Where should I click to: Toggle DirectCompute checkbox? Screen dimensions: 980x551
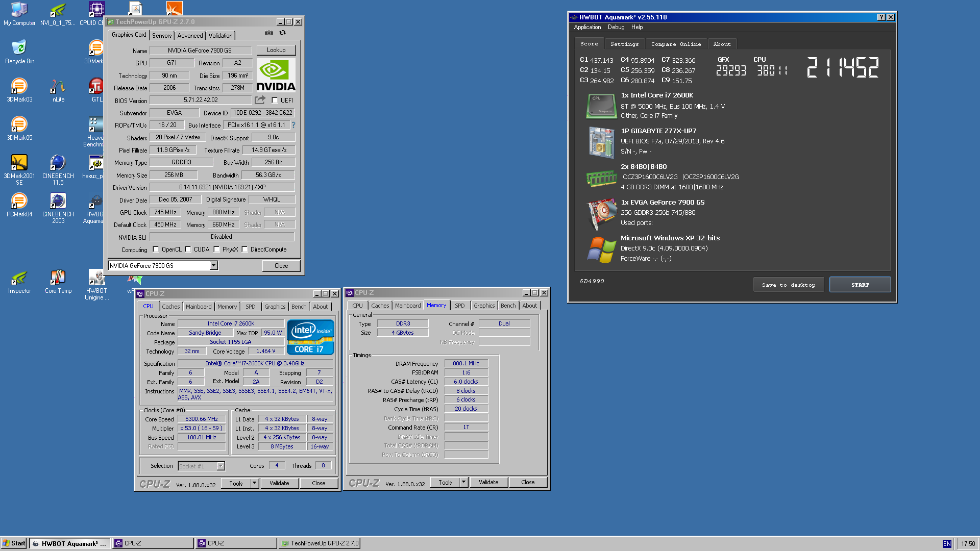coord(244,249)
